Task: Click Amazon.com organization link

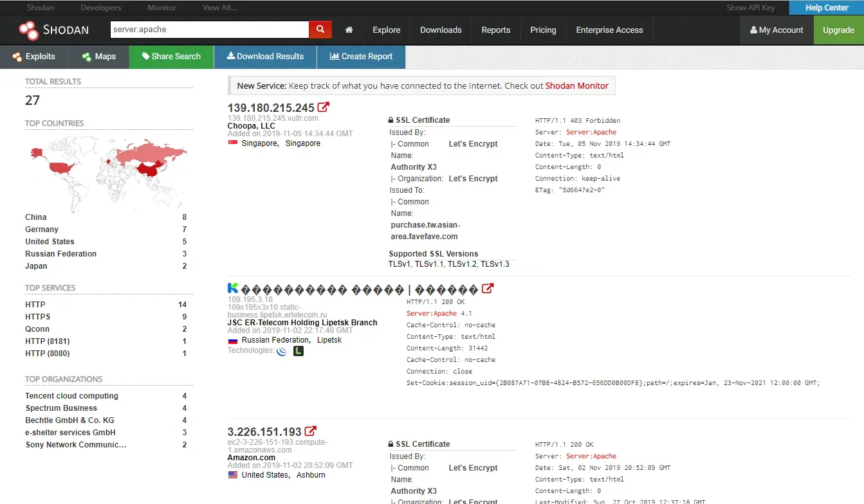Action: [x=252, y=458]
